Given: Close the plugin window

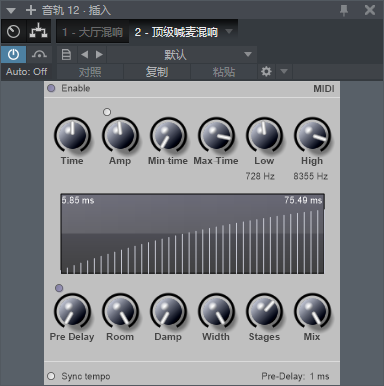Looking at the screenshot, I should click(x=370, y=10).
